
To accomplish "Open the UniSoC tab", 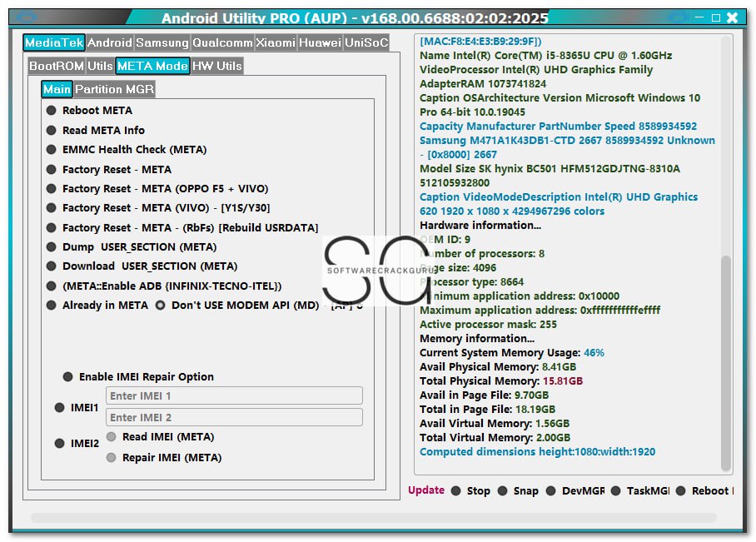I will click(x=366, y=42).
